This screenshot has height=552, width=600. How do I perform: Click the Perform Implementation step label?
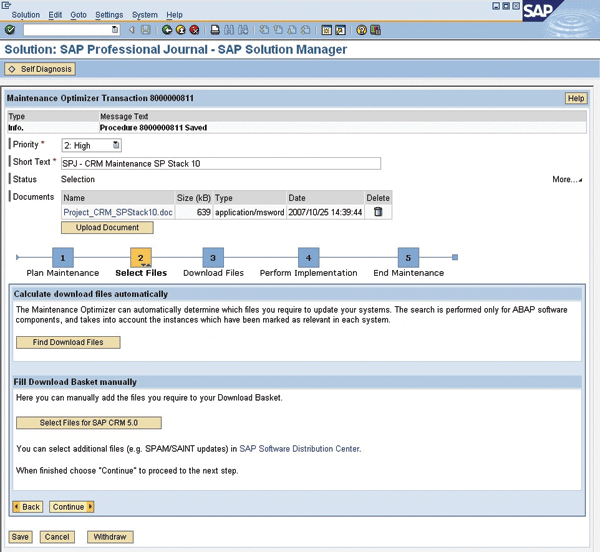[308, 273]
